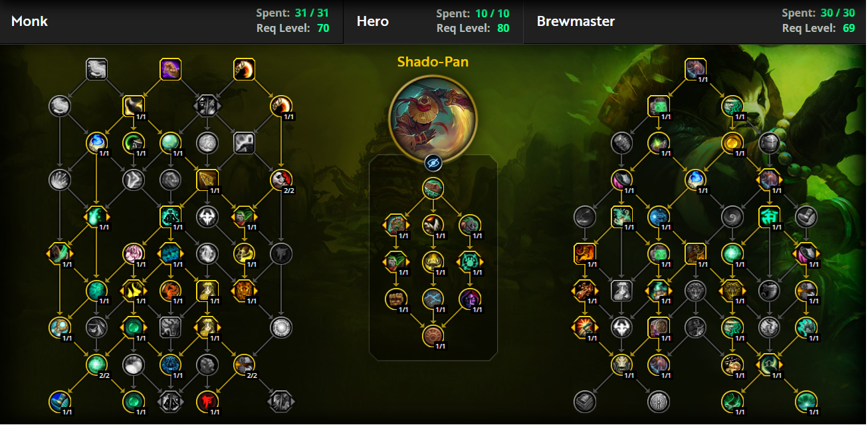Click the purple hand talent in Monk top row

(x=171, y=69)
